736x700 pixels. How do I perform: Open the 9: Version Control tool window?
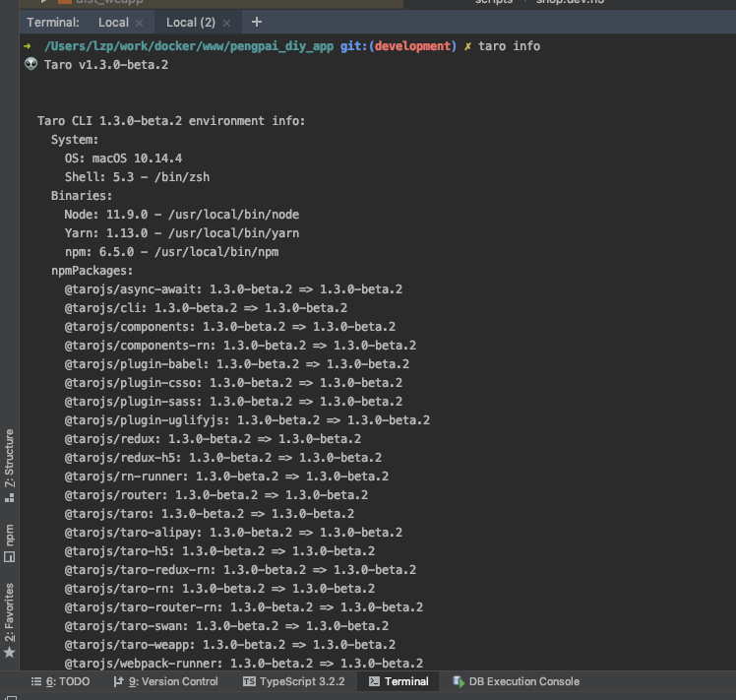click(x=165, y=681)
